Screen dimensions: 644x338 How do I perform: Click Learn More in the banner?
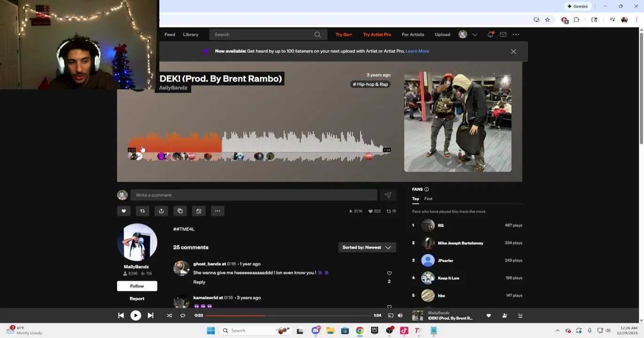(417, 51)
